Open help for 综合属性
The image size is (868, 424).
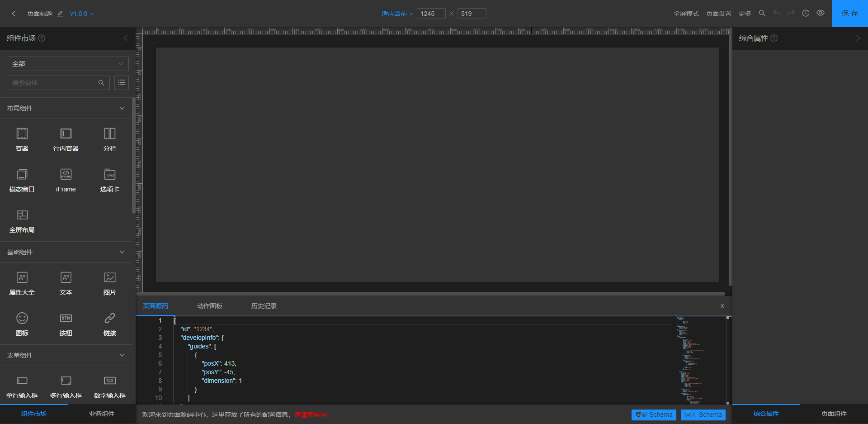[x=774, y=38]
